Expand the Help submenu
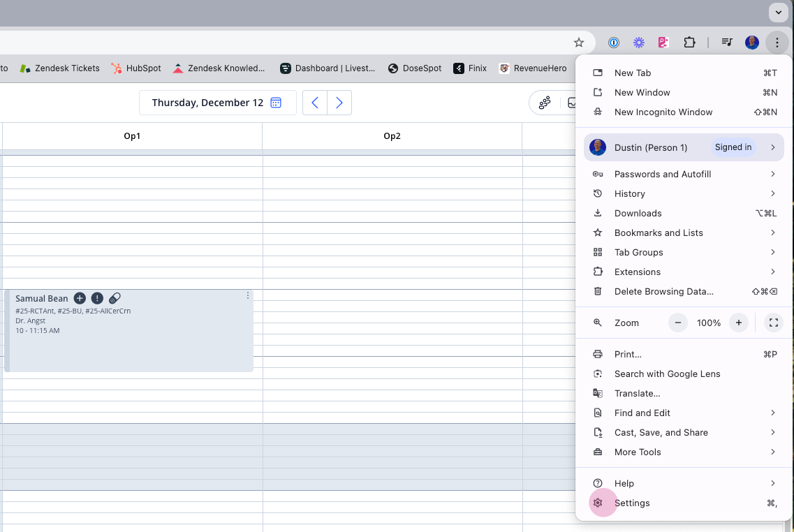 684,483
